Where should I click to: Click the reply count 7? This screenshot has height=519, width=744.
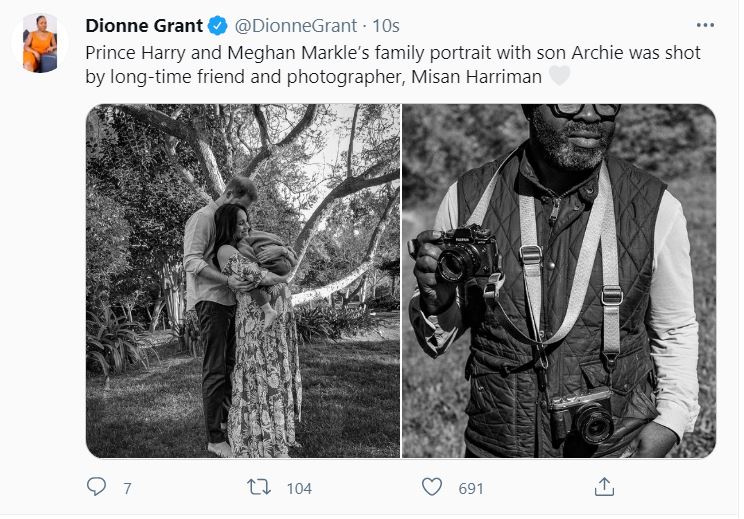point(127,488)
